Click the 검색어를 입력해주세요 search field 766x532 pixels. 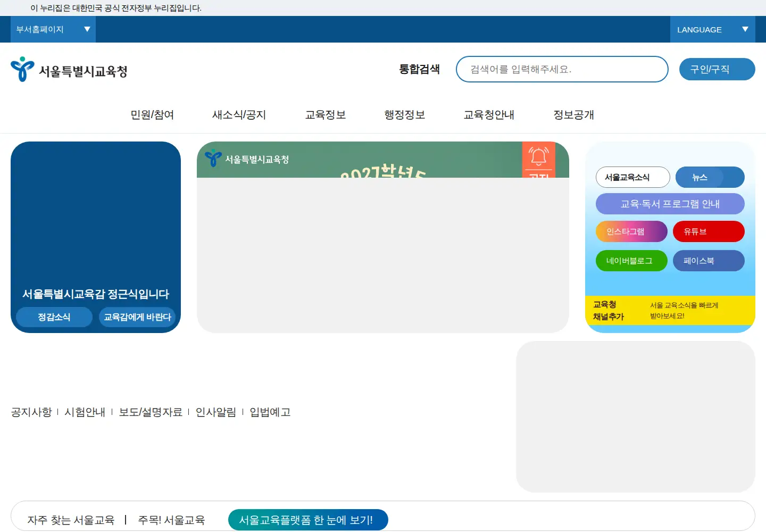click(562, 69)
